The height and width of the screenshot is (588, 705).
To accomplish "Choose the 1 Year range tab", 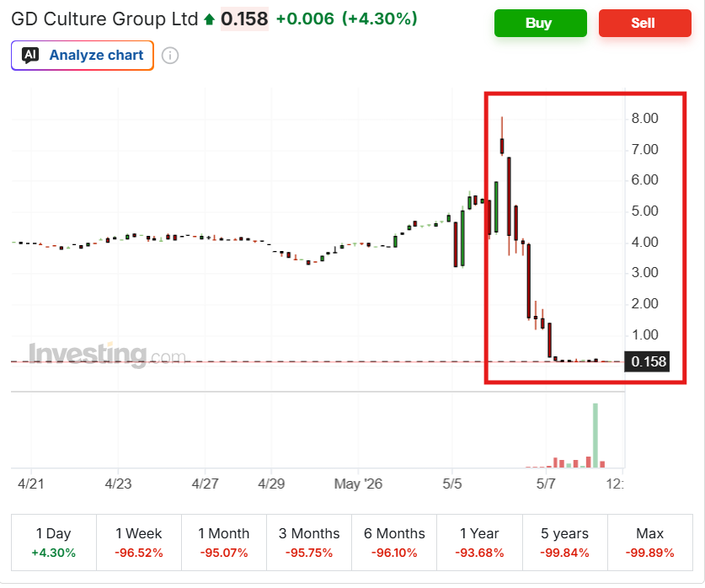I will point(480,543).
